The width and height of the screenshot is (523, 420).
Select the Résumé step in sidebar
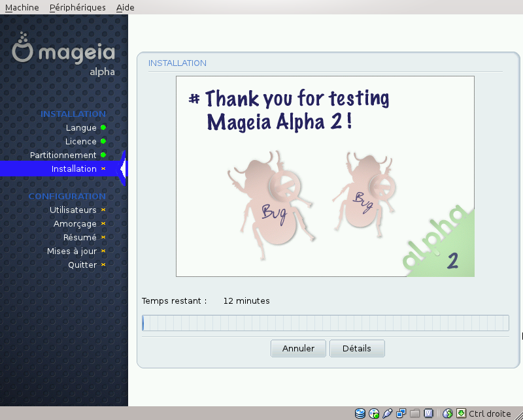tap(80, 237)
